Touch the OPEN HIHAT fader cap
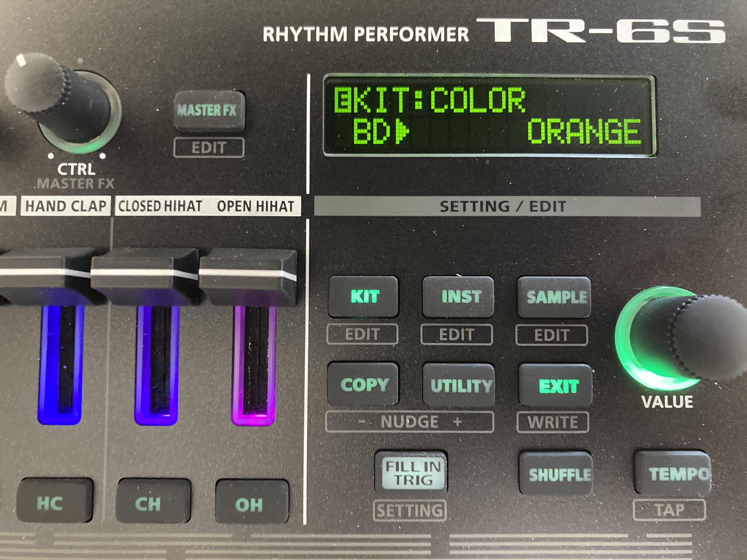The height and width of the screenshot is (560, 747). [x=248, y=277]
